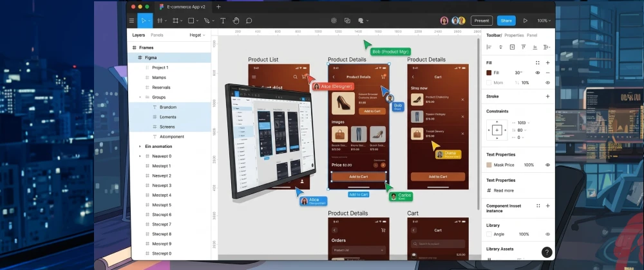
Task: Click the blue Share button
Action: (506, 21)
